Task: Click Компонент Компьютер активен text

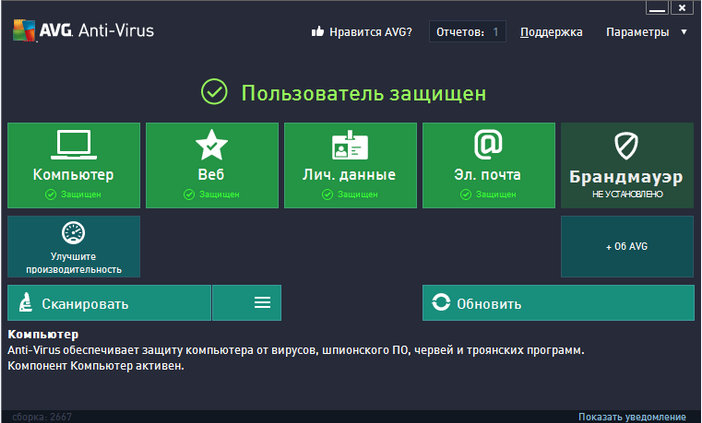Action: [96, 366]
